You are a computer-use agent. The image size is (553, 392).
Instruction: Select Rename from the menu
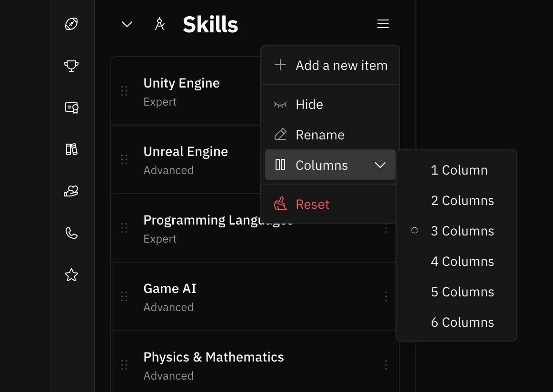(x=320, y=135)
